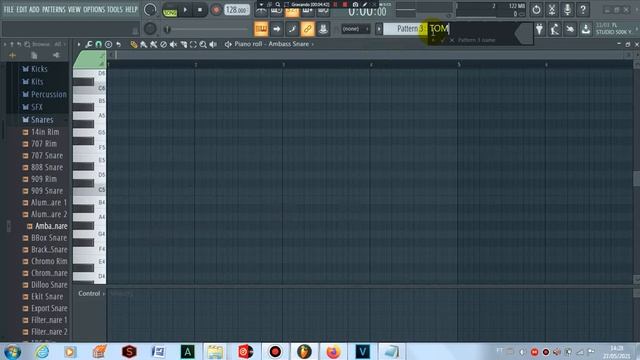Toggle the stamp multilink controllers button

(323, 29)
